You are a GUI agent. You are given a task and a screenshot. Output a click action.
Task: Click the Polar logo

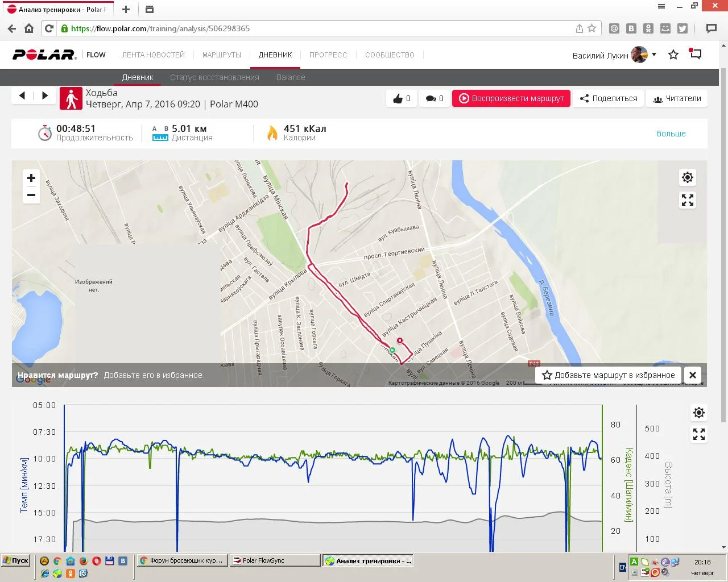point(44,55)
